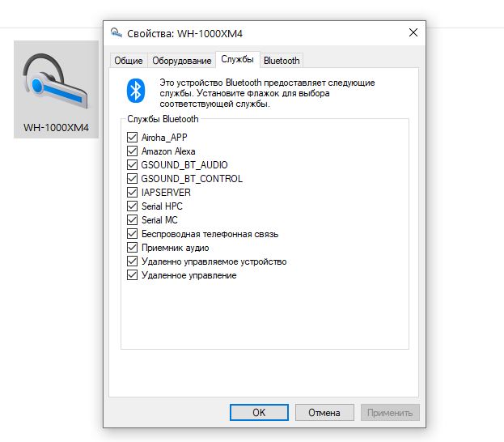The height and width of the screenshot is (442, 504).
Task: Uncheck the Airoha_APP service
Action: pos(132,137)
